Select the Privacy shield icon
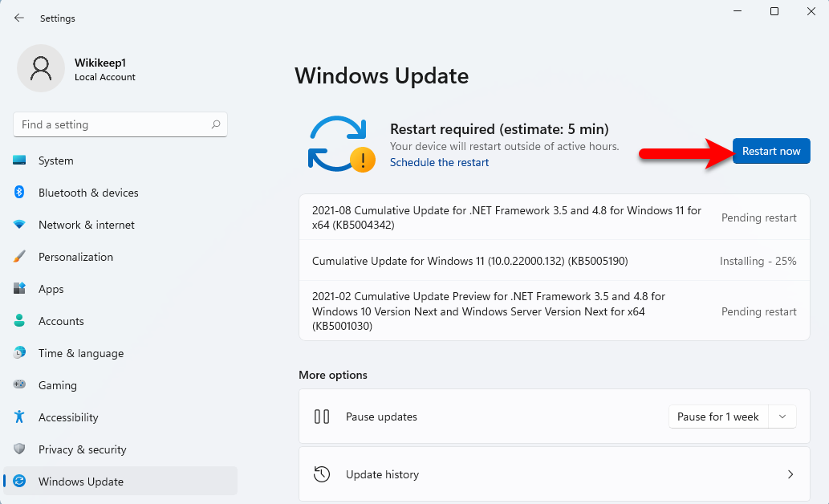The image size is (829, 504). 19,449
